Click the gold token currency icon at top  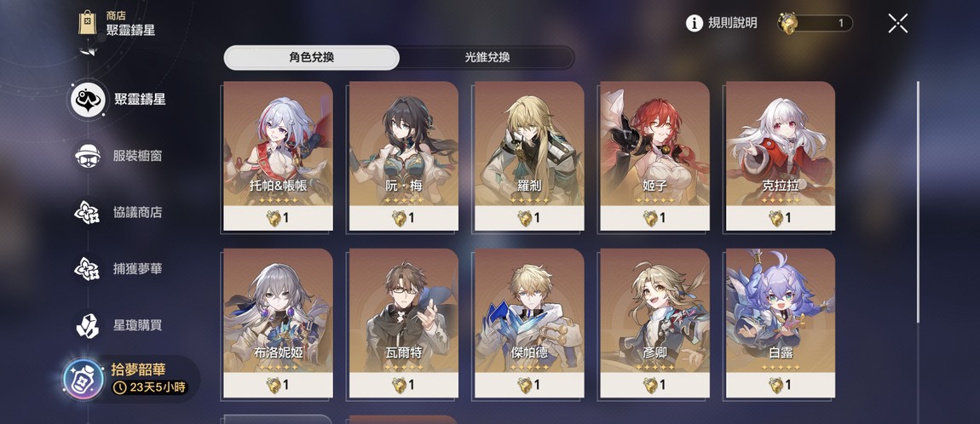[788, 23]
